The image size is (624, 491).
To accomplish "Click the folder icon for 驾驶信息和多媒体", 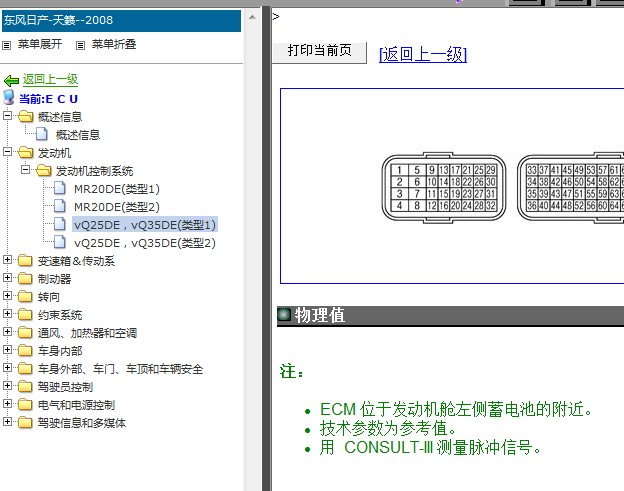I will pos(25,422).
